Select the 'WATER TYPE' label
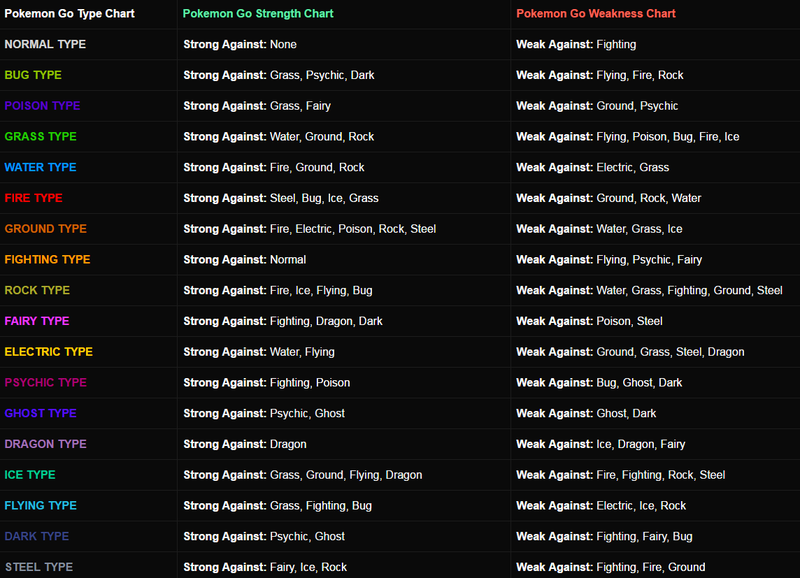 pyautogui.click(x=41, y=167)
